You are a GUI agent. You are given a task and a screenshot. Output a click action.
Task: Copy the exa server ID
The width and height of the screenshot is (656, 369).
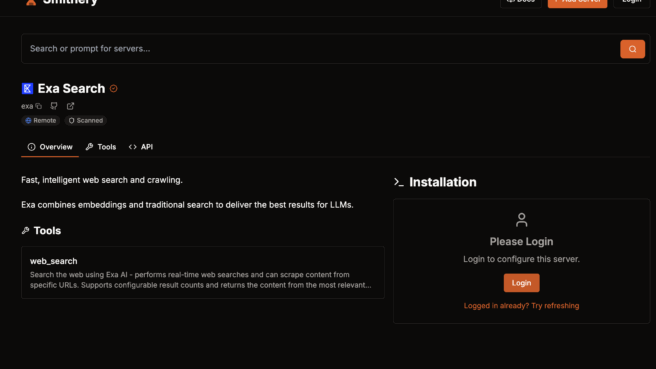38,106
